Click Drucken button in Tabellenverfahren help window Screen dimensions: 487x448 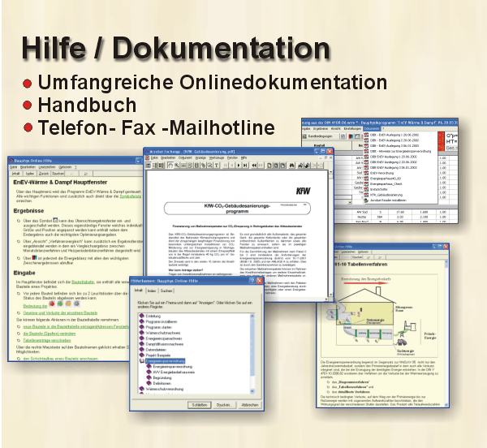click(x=357, y=257)
